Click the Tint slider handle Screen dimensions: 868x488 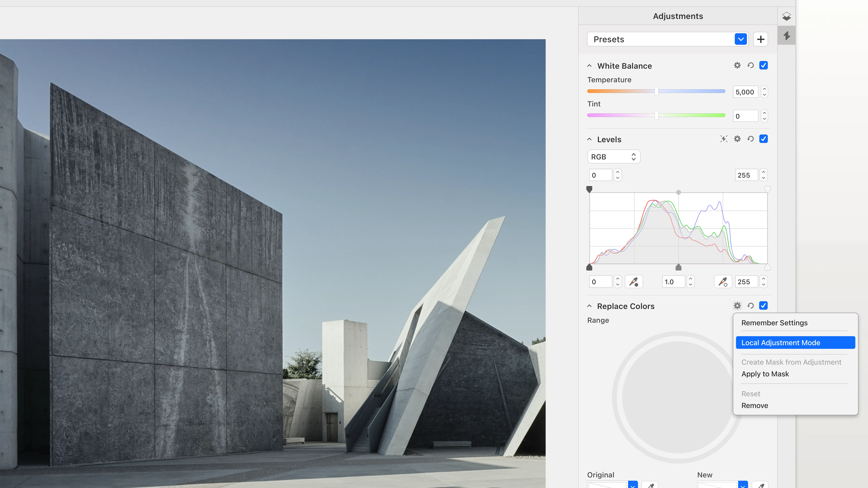(656, 115)
